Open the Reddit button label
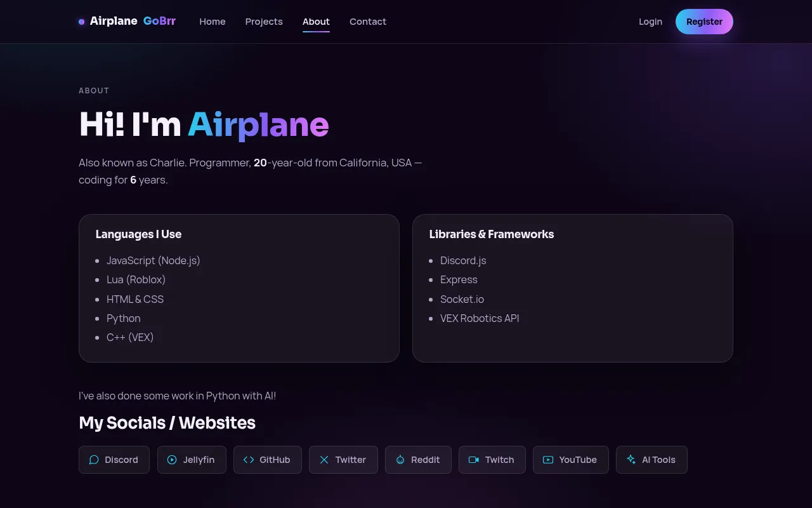Screen dimensions: 812x508 [x=425, y=460]
